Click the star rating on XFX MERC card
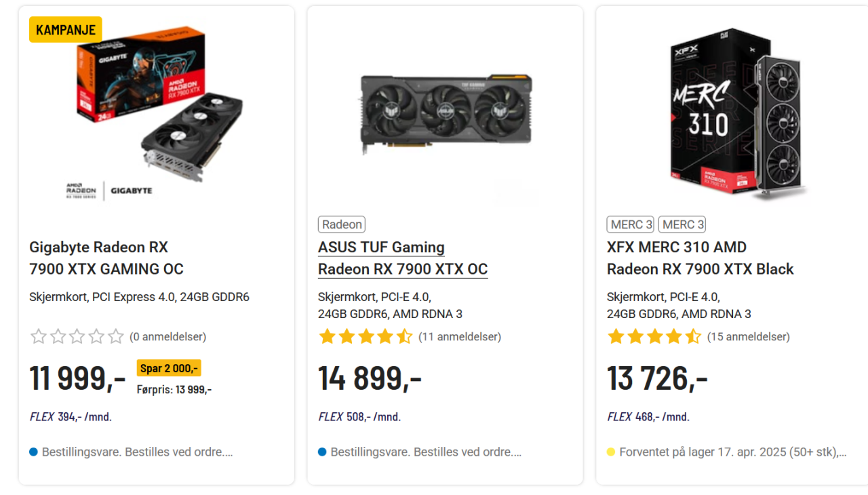 [654, 336]
